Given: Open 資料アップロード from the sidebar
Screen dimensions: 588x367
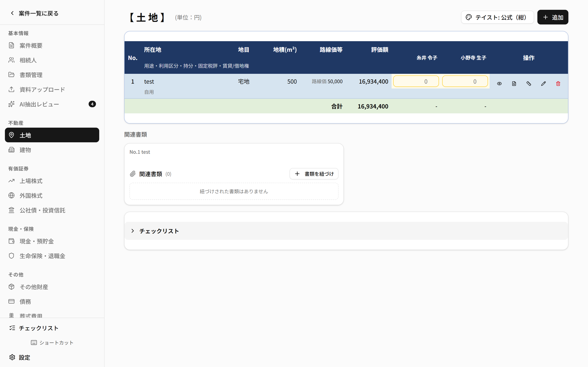Looking at the screenshot, I should (42, 89).
